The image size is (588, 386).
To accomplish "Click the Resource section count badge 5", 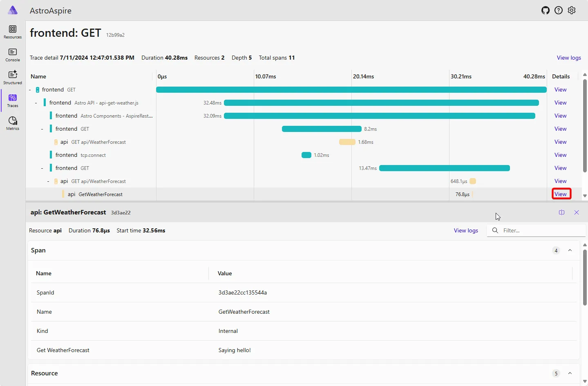I will 556,373.
